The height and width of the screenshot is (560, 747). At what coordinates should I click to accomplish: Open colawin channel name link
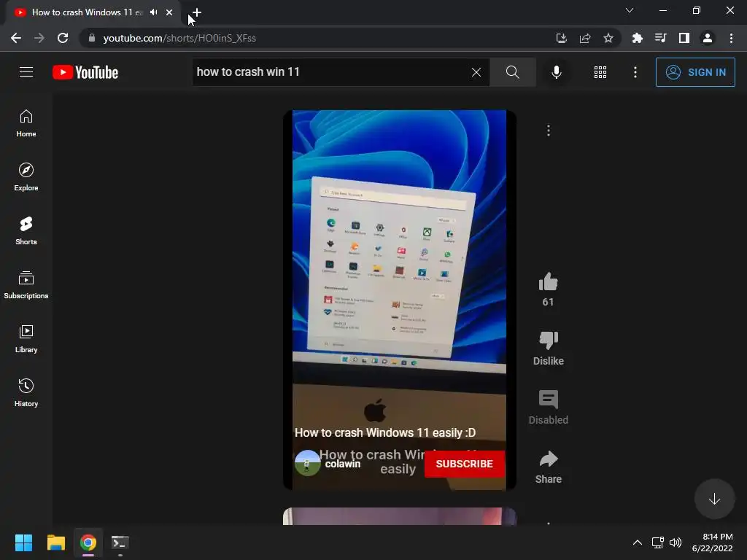pos(343,464)
